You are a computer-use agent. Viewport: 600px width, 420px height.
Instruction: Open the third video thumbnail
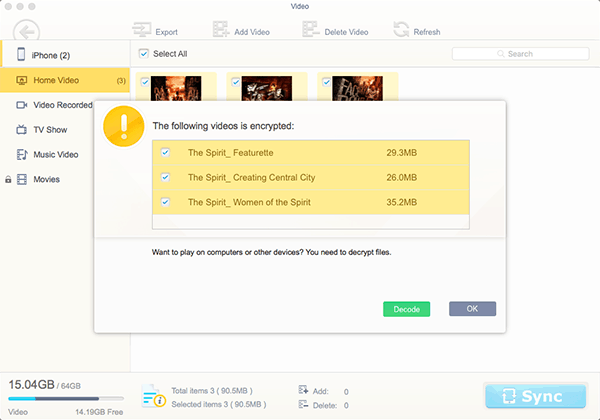[x=357, y=88]
